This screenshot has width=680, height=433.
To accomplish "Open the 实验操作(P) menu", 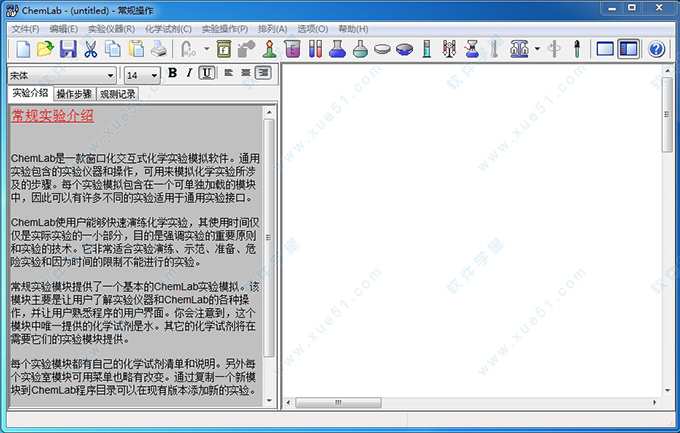I will point(225,29).
